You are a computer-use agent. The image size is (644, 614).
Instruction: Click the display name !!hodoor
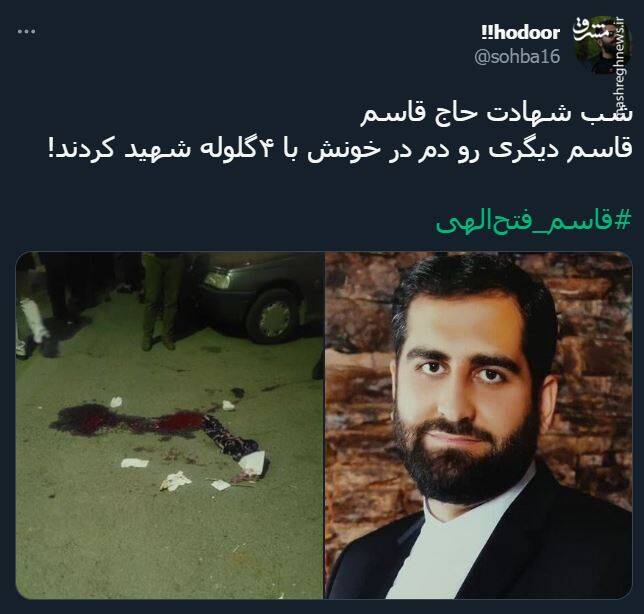coord(521,32)
